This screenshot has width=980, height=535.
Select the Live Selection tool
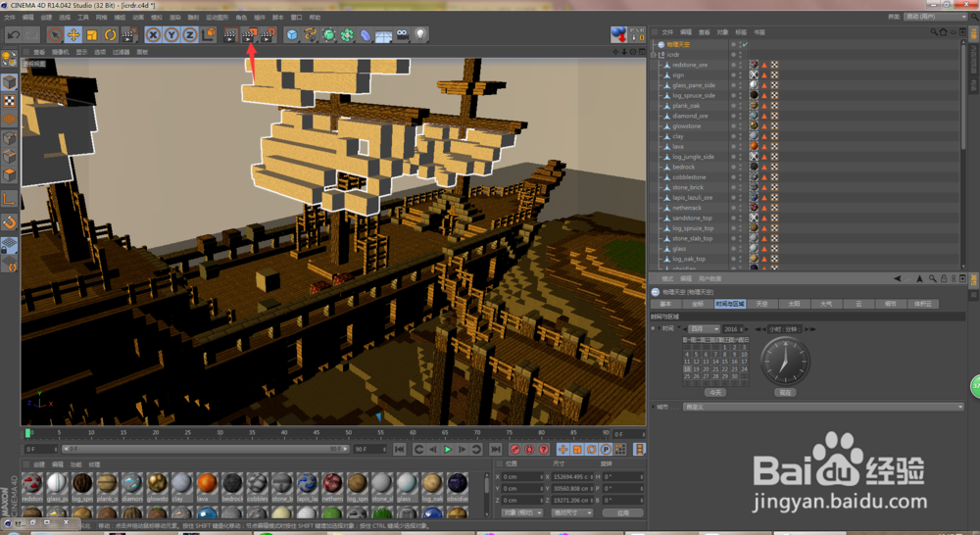55,35
